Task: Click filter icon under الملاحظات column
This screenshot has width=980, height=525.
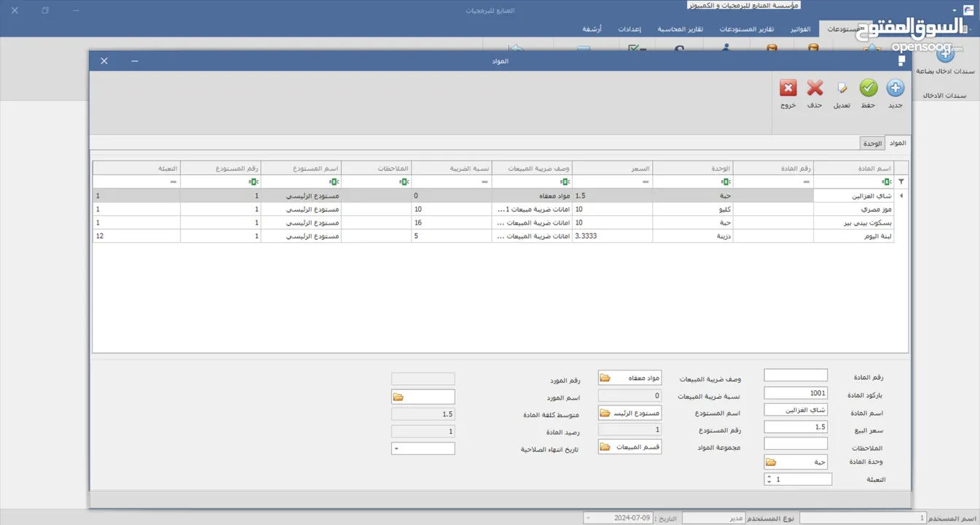Action: pos(404,182)
